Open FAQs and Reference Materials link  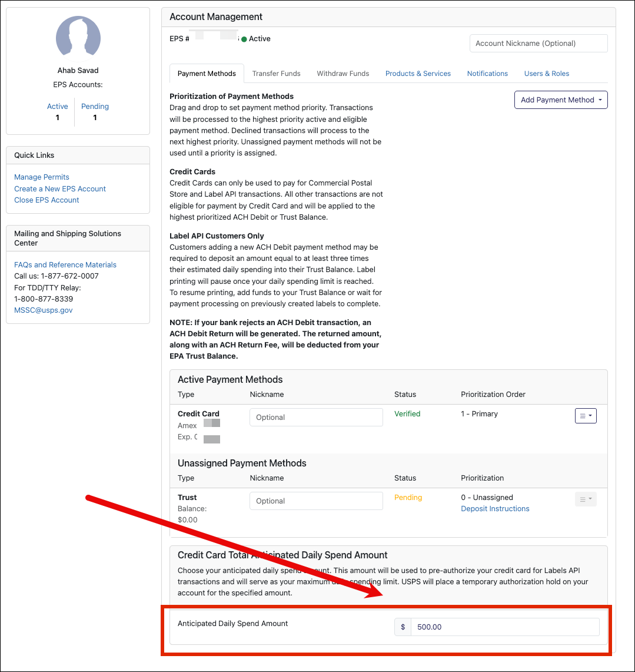pyautogui.click(x=65, y=265)
